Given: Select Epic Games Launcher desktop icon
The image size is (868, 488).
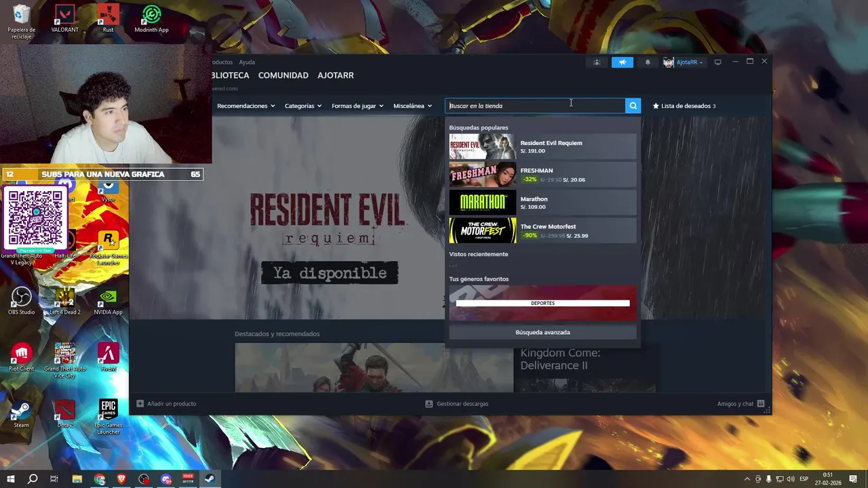Looking at the screenshot, I should tap(108, 417).
